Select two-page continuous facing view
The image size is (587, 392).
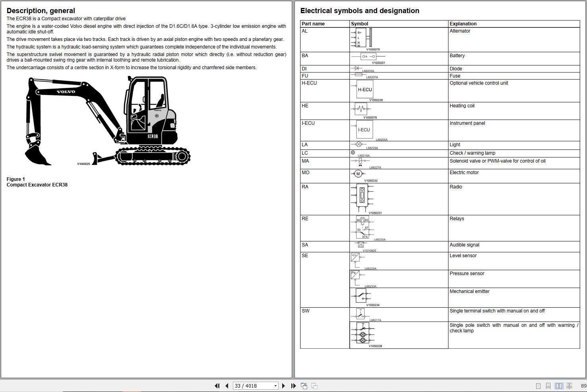(x=569, y=386)
